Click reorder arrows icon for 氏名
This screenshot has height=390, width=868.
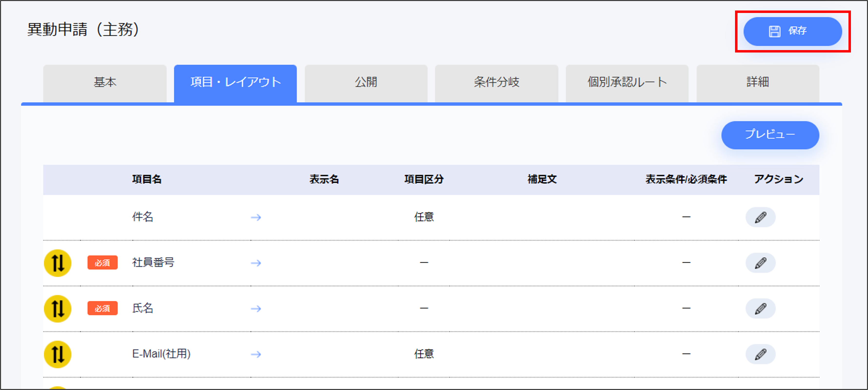pos(58,309)
